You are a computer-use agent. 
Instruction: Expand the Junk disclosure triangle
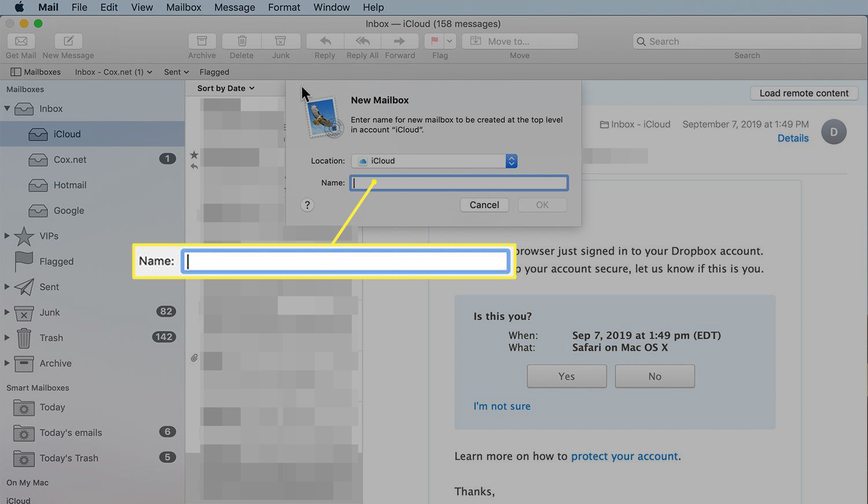coord(7,312)
